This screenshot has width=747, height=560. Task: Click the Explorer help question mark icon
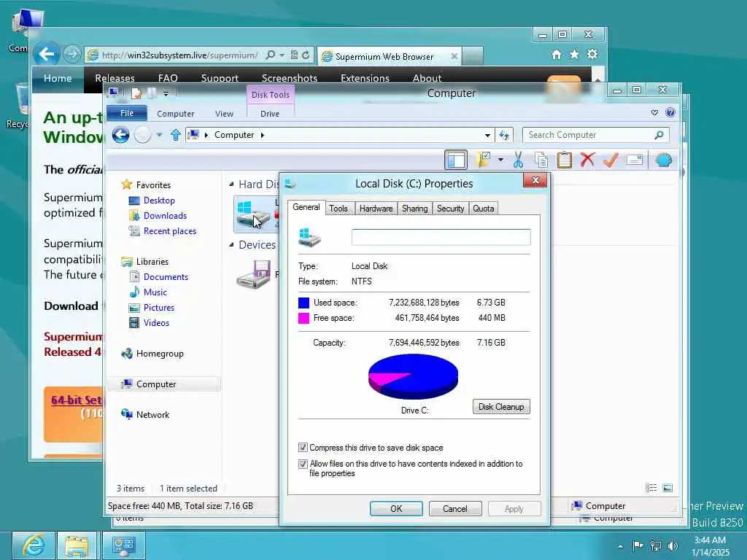tap(670, 112)
